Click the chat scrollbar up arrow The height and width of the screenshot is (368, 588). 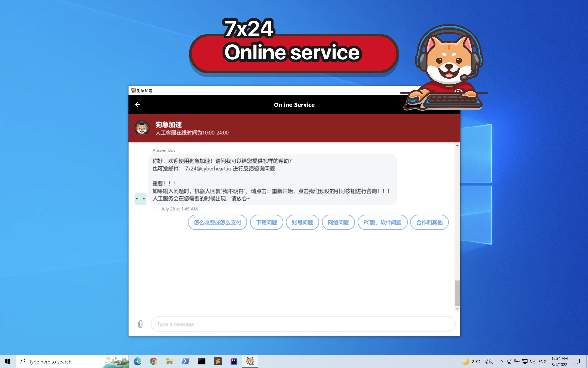tap(457, 145)
